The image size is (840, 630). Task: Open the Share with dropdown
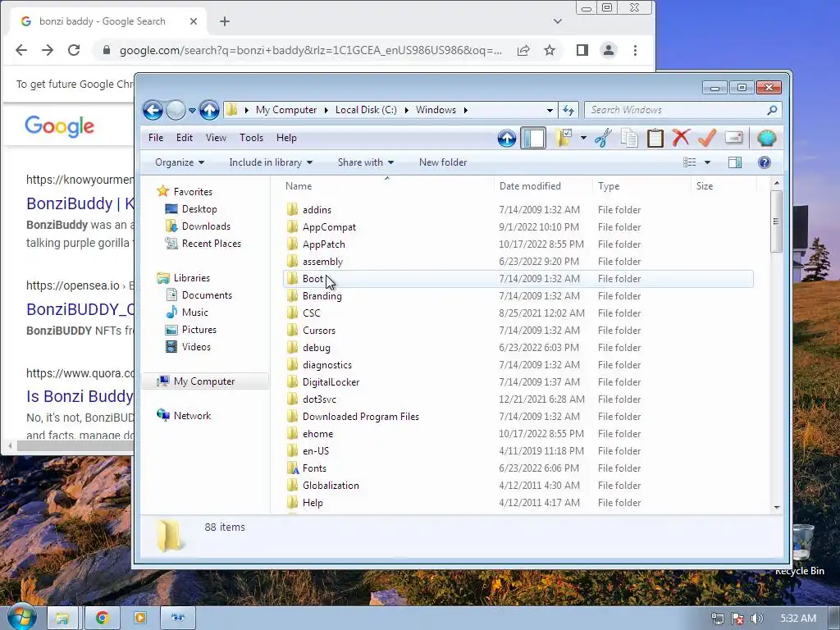(x=365, y=162)
